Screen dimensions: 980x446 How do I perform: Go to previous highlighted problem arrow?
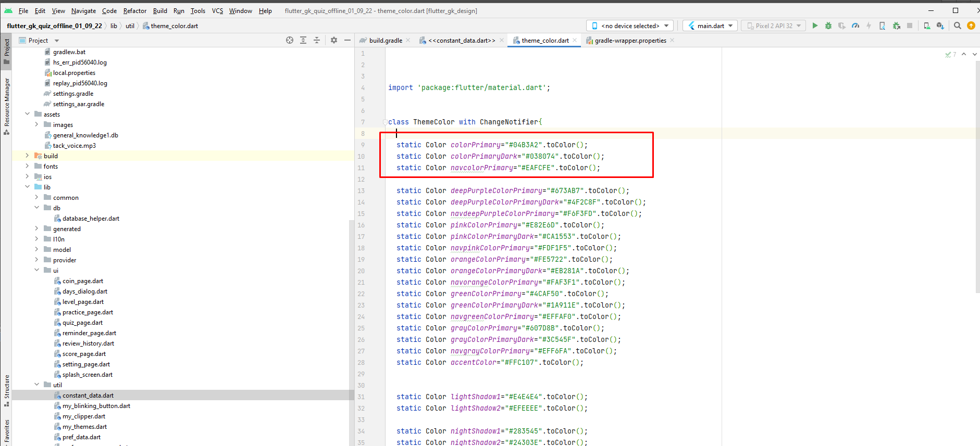[x=964, y=54]
